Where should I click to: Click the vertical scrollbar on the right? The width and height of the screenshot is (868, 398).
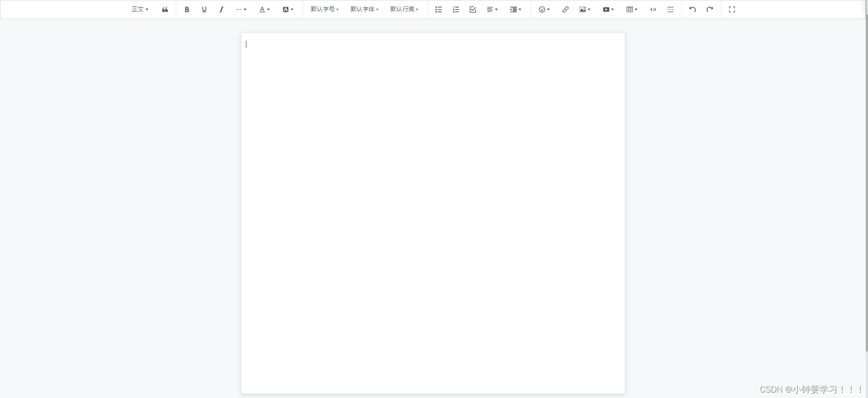coord(866,183)
